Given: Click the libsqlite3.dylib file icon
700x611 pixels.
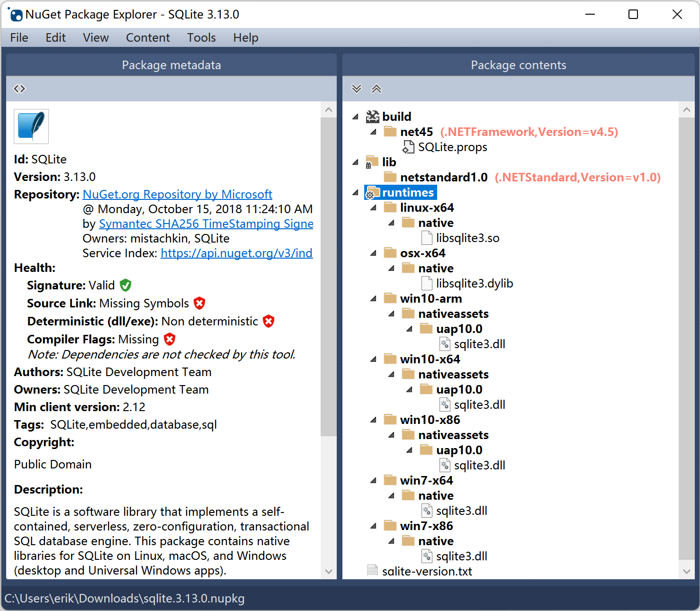Looking at the screenshot, I should click(427, 283).
